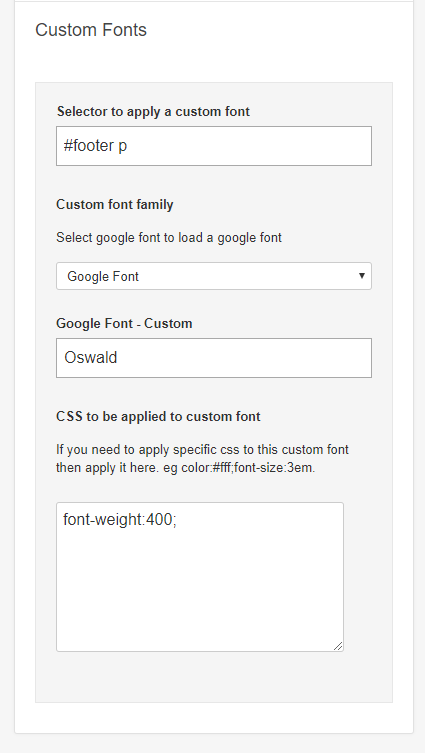
Task: Click the "color:#fff;font-size:3em." example text
Action: (248, 468)
